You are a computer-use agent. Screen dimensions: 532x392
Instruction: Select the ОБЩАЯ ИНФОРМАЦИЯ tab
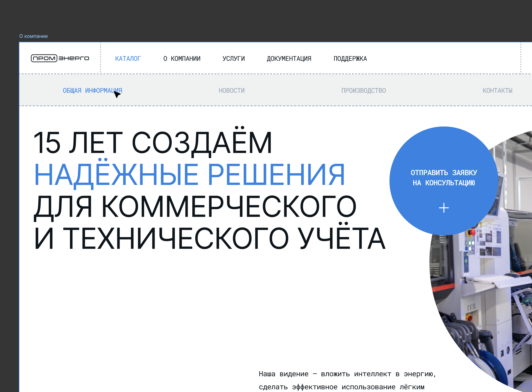click(93, 91)
